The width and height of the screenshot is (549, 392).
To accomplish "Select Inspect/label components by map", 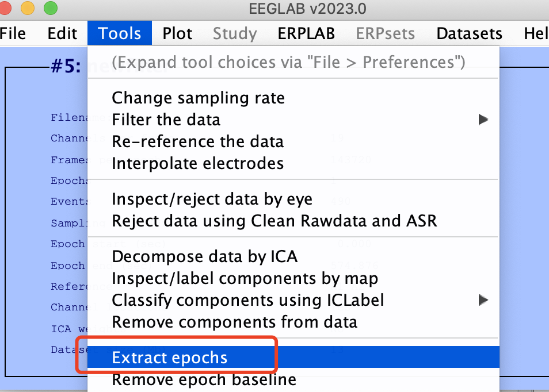I will point(245,278).
